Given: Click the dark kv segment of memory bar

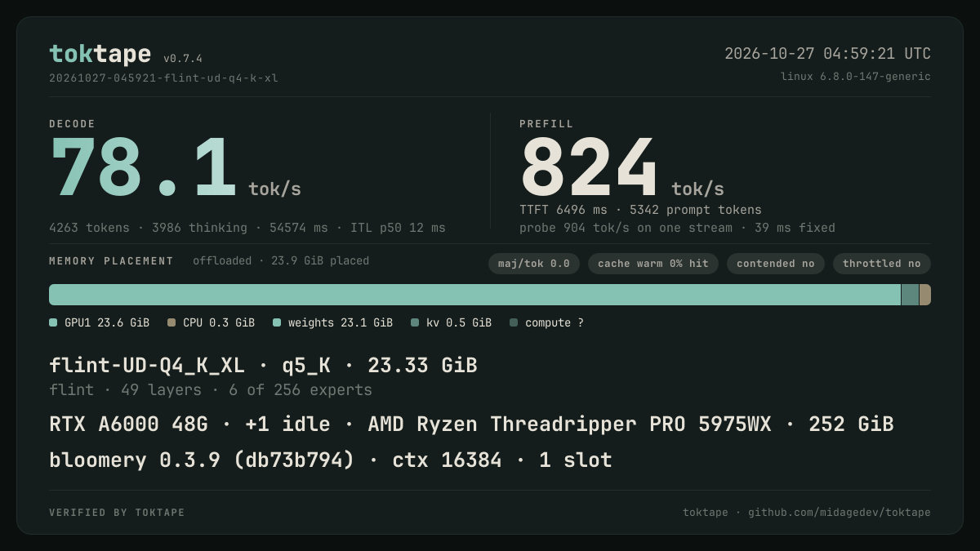Looking at the screenshot, I should point(910,295).
